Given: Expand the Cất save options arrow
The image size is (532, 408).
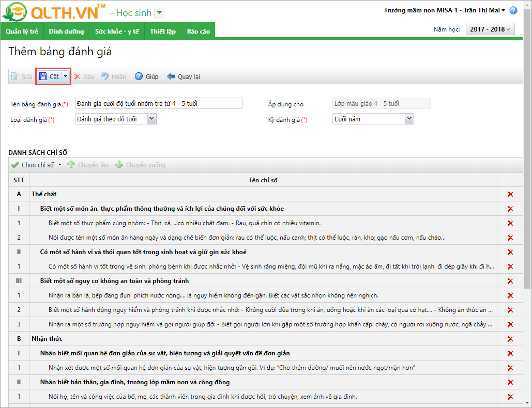Looking at the screenshot, I should point(66,76).
